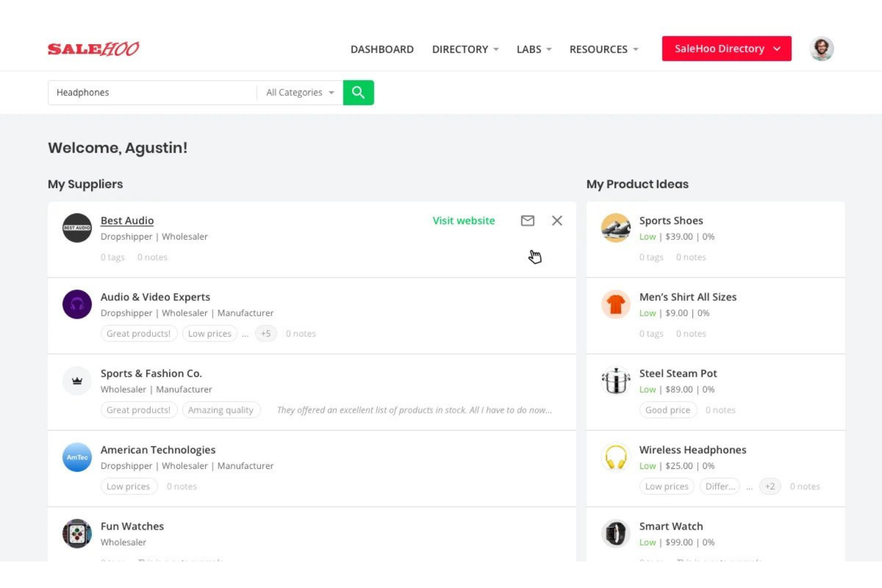
Task: Open Men's Shirt All Sizes product idea
Action: [x=688, y=297]
